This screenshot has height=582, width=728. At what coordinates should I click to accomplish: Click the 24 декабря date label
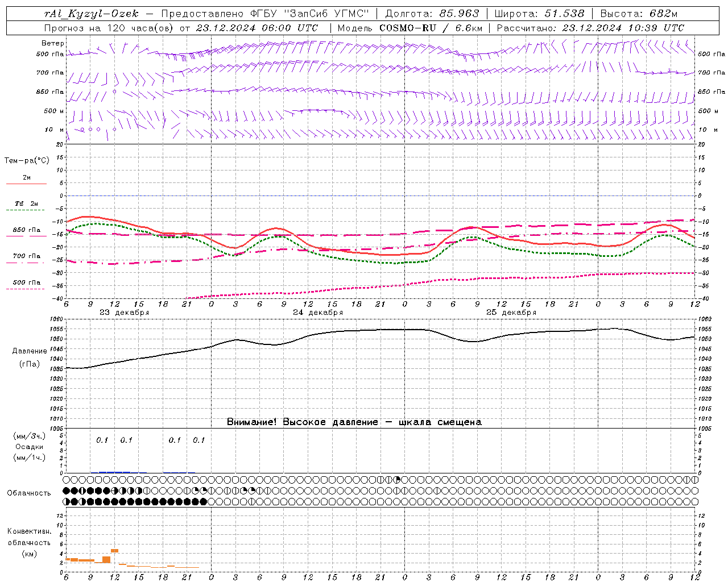[318, 313]
